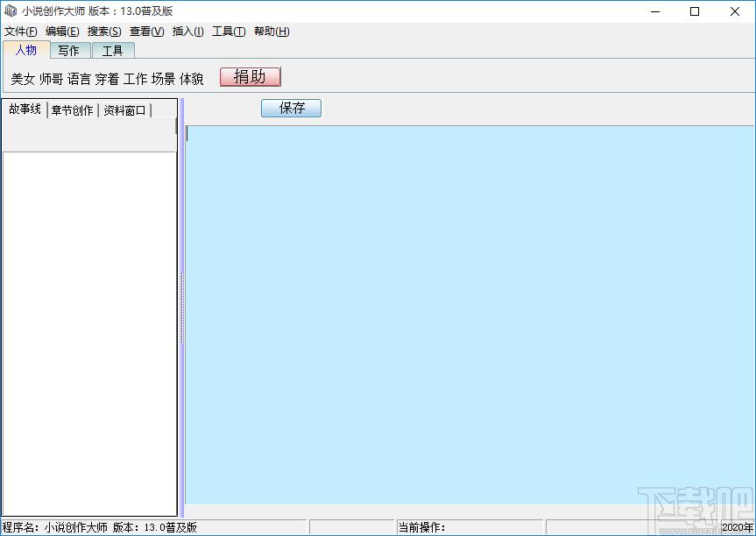Image resolution: width=756 pixels, height=536 pixels.
Task: Pick the 场景 toolbar item
Action: coord(163,79)
